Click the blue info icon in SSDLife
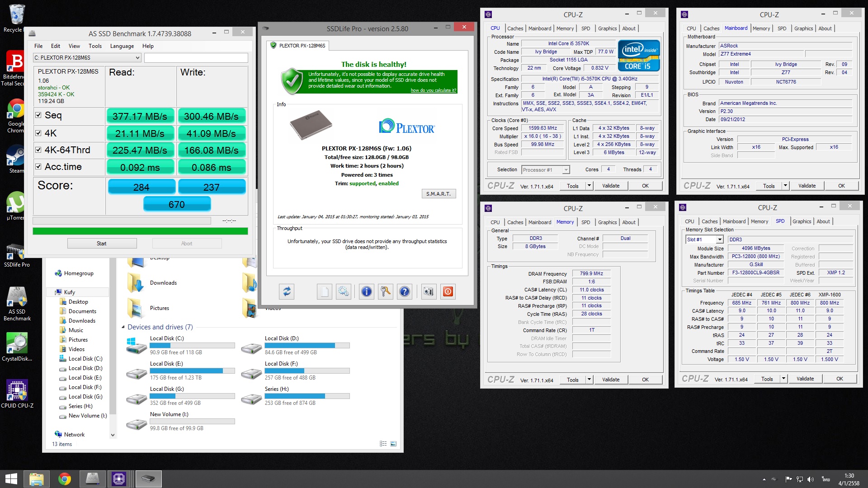The width and height of the screenshot is (868, 488). pos(367,291)
